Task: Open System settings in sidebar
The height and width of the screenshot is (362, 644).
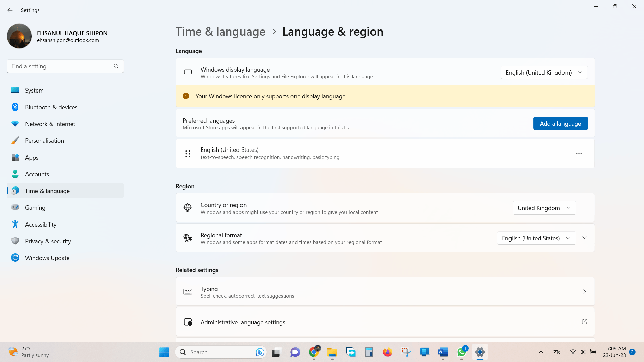Action: tap(65, 90)
